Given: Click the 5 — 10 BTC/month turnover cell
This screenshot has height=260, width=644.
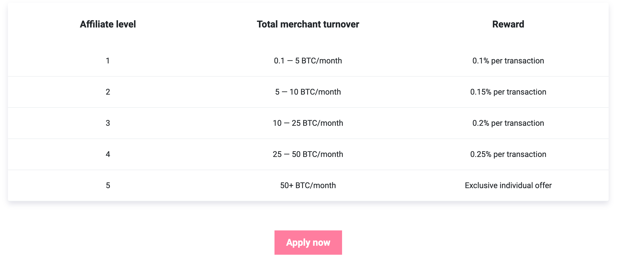Looking at the screenshot, I should tap(308, 92).
